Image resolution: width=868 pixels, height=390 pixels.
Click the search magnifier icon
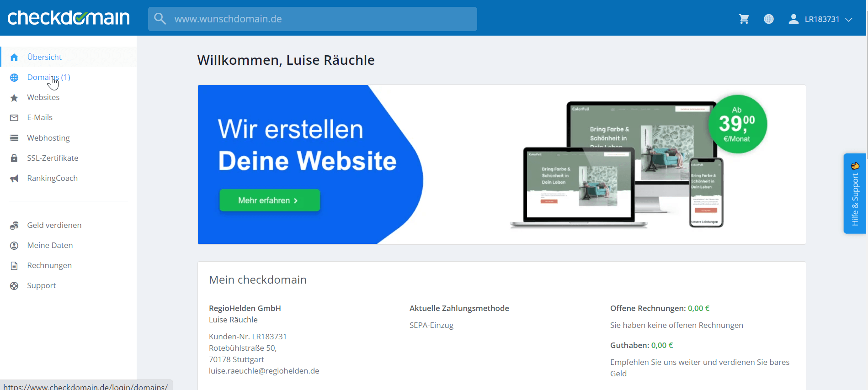160,19
